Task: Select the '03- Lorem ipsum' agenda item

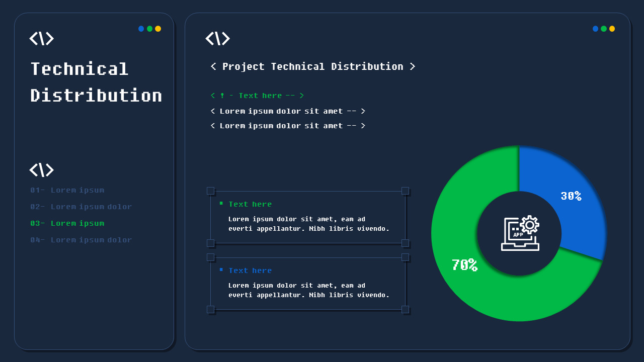Action: point(66,223)
